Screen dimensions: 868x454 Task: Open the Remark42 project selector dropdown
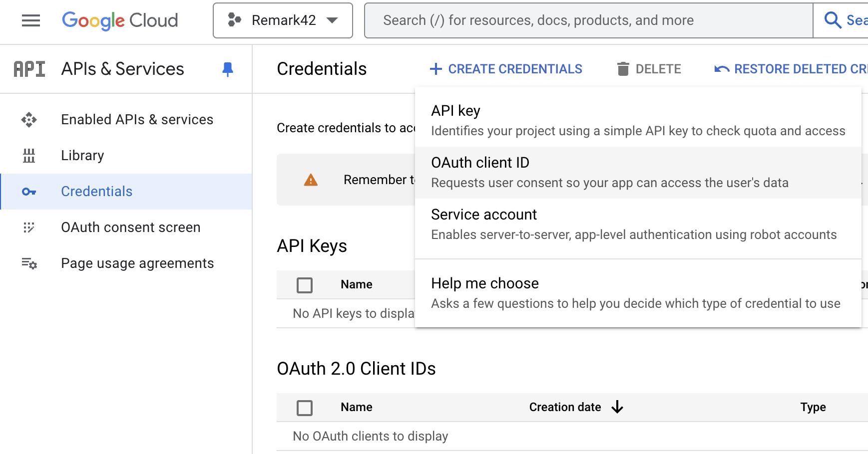pyautogui.click(x=283, y=20)
